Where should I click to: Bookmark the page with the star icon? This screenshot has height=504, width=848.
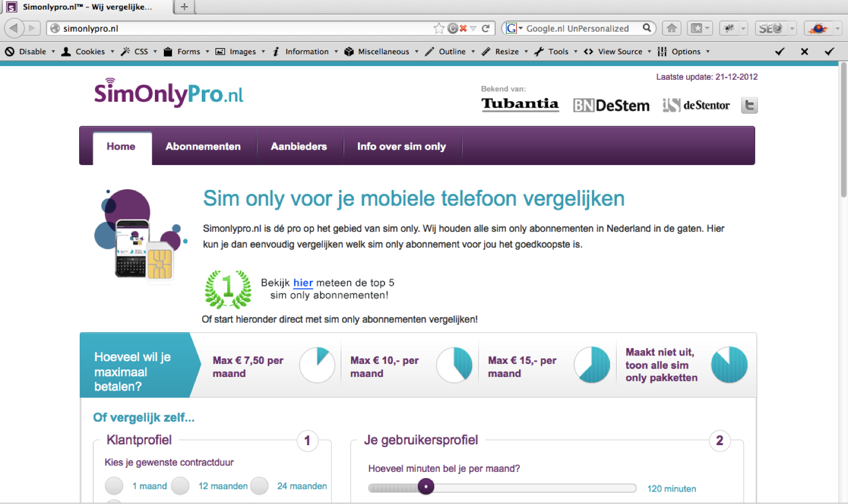pos(439,28)
